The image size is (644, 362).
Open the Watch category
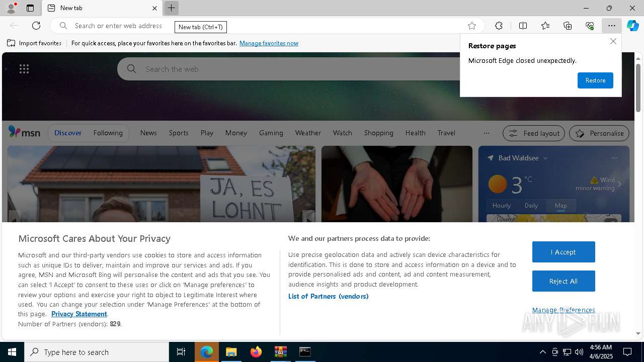pyautogui.click(x=343, y=133)
